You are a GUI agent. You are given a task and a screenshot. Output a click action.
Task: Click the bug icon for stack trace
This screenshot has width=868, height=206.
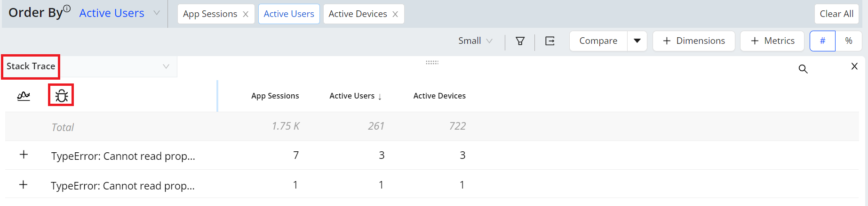pyautogui.click(x=62, y=96)
